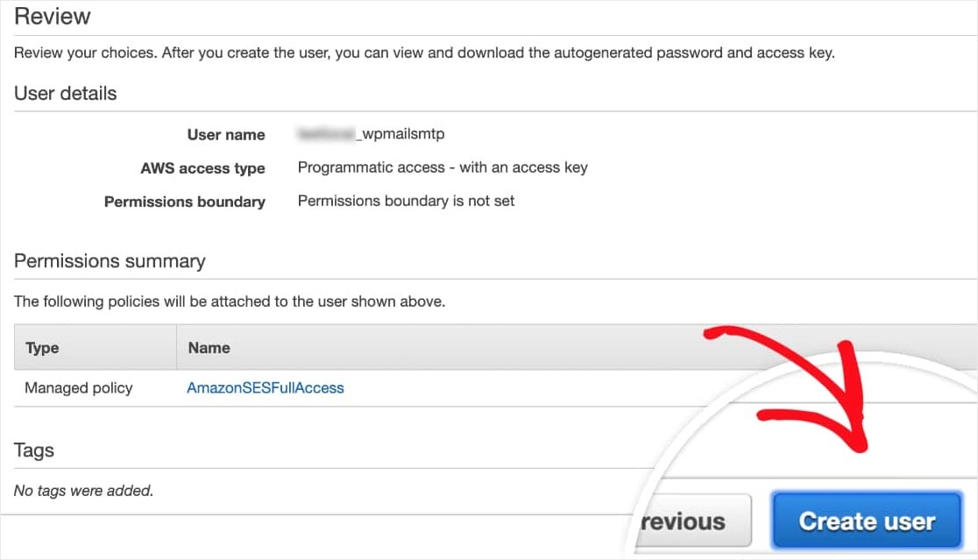Screen dimensions: 978x560
Task: Select the 'Permissions boundary is not set' text
Action: coord(406,201)
